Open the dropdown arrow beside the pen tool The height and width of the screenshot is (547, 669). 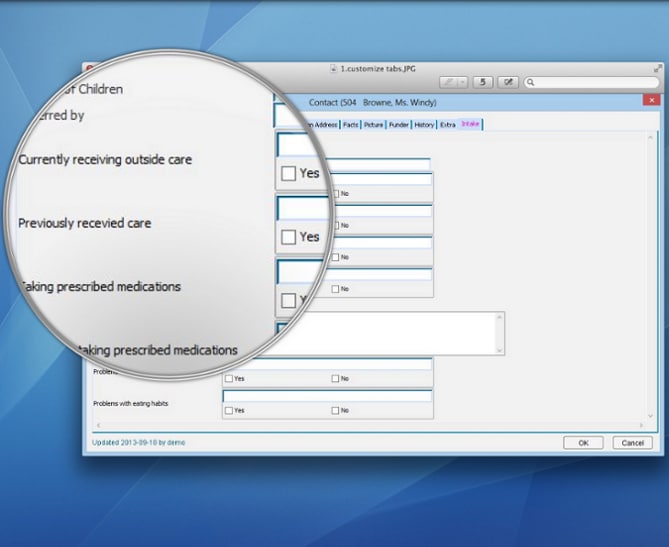[462, 82]
